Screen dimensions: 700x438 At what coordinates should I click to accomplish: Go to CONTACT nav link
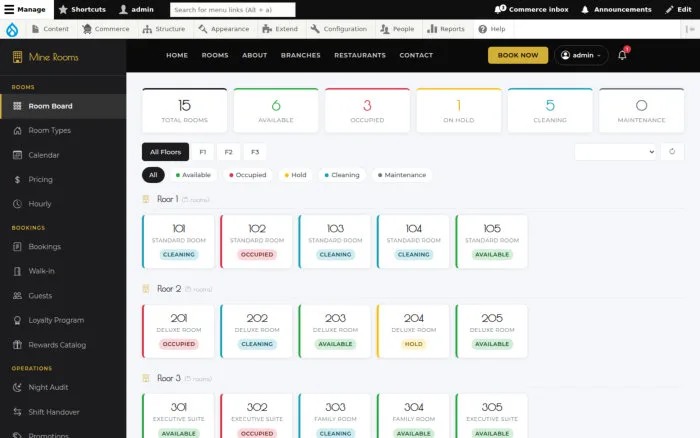pyautogui.click(x=416, y=55)
